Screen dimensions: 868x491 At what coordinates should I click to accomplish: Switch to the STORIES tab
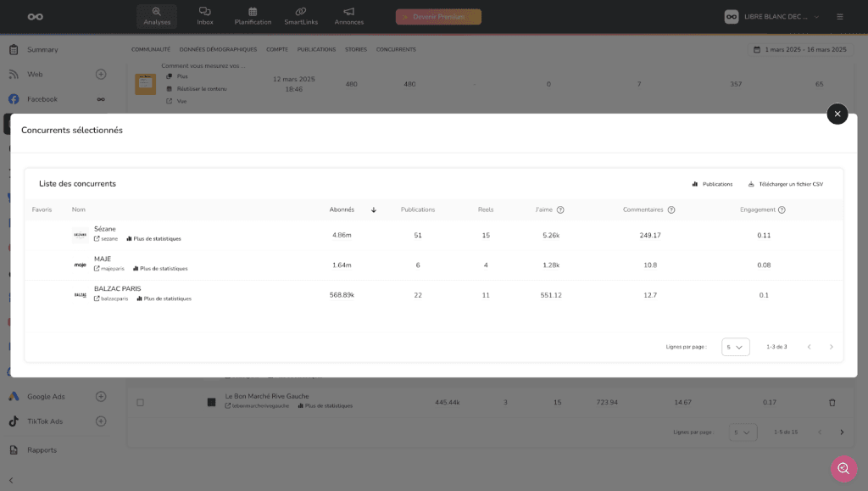tap(356, 50)
